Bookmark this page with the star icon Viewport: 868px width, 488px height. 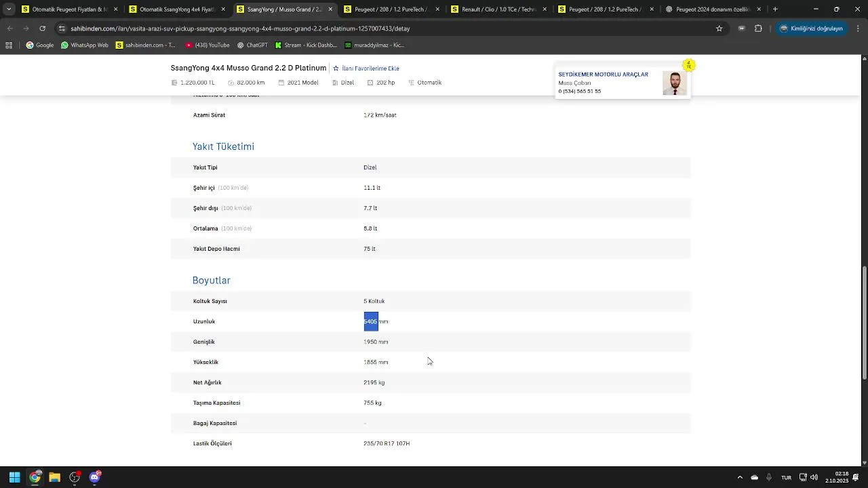[x=719, y=28]
